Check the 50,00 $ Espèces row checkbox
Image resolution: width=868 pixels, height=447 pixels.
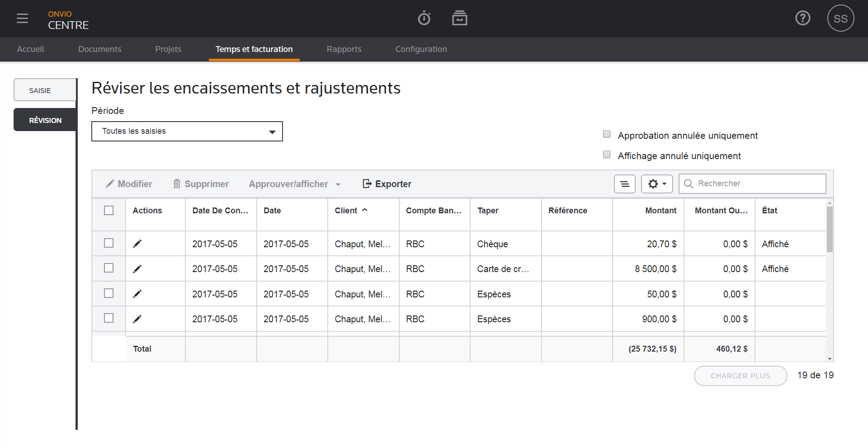click(x=108, y=293)
